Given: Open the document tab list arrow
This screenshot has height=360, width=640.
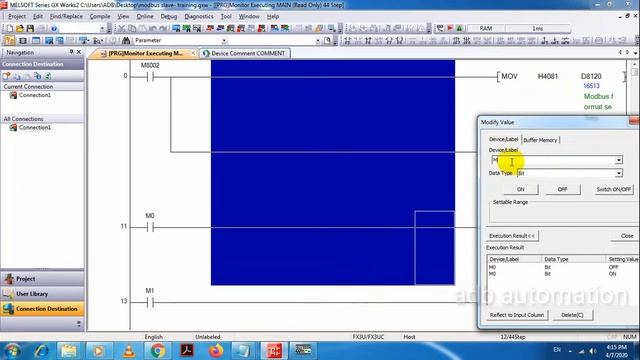Looking at the screenshot, I should (636, 53).
